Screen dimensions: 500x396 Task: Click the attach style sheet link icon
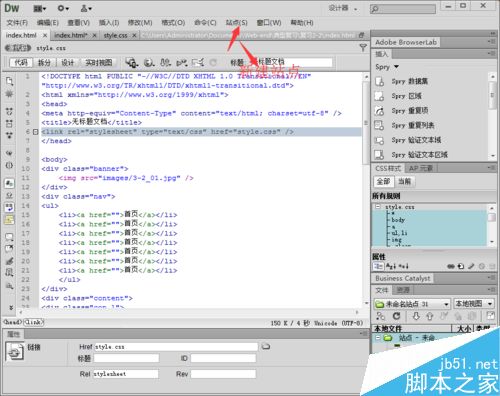click(x=451, y=266)
